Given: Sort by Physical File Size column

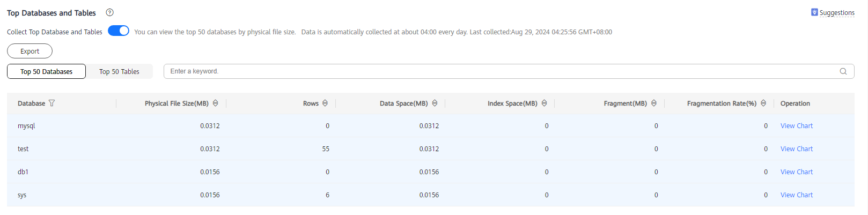Looking at the screenshot, I should pos(216,103).
